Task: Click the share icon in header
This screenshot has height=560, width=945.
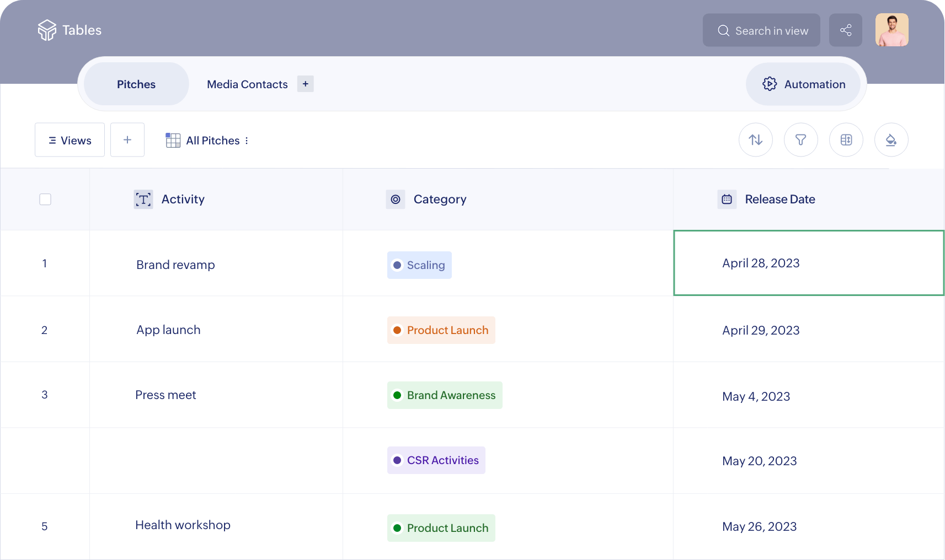Action: [x=845, y=30]
